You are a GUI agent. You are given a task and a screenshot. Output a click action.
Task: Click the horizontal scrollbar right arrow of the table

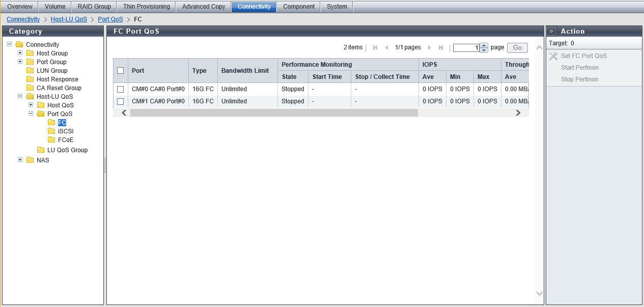pyautogui.click(x=518, y=113)
